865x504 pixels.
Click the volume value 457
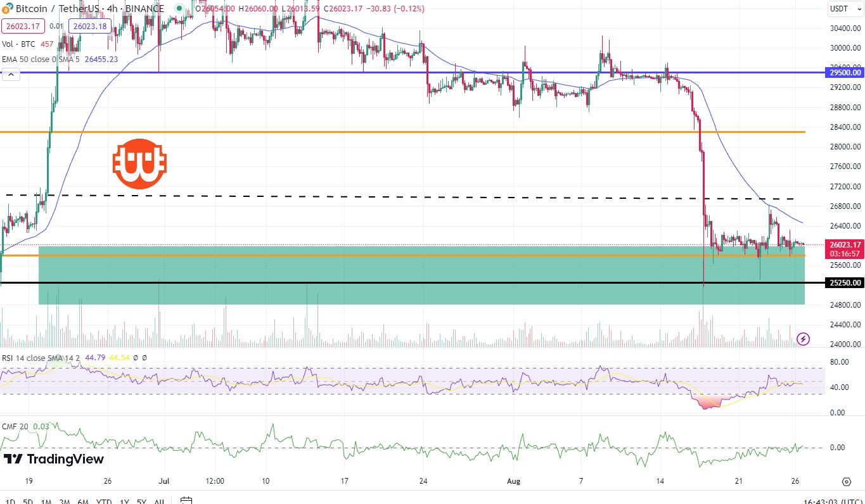[47, 44]
